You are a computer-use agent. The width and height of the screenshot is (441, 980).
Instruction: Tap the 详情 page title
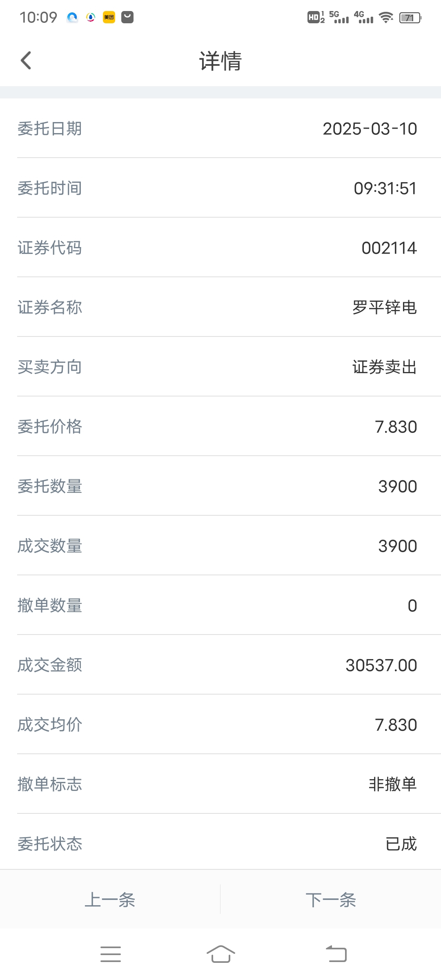pyautogui.click(x=220, y=61)
